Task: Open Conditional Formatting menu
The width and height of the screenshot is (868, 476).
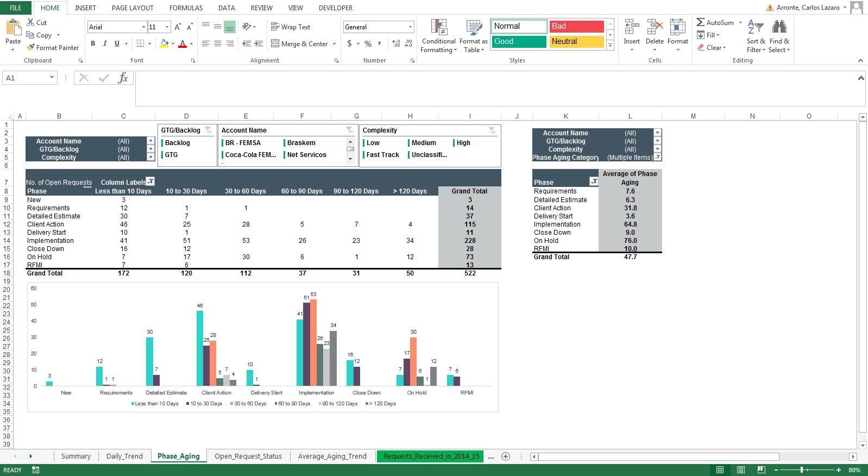Action: tap(439, 36)
